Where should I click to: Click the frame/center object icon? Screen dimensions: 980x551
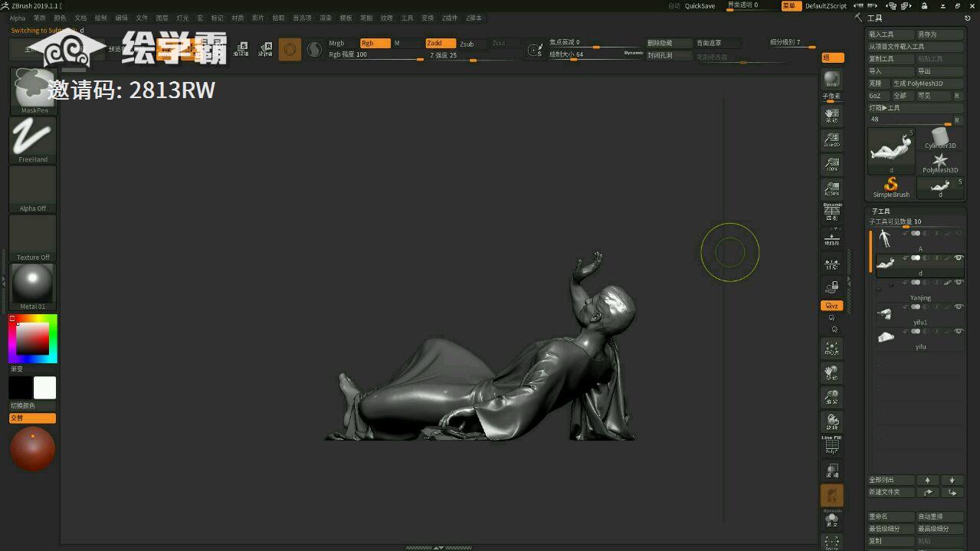pos(831,349)
